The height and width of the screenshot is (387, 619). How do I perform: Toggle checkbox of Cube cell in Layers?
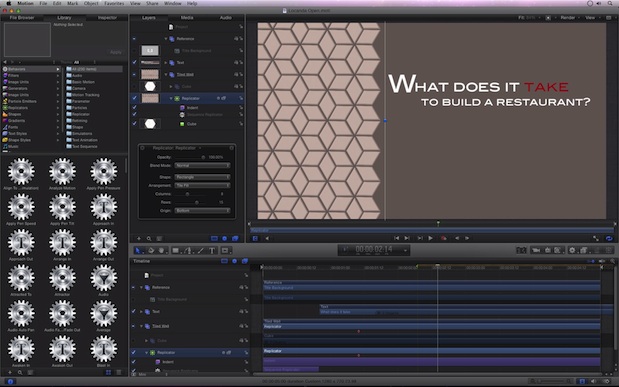[134, 124]
